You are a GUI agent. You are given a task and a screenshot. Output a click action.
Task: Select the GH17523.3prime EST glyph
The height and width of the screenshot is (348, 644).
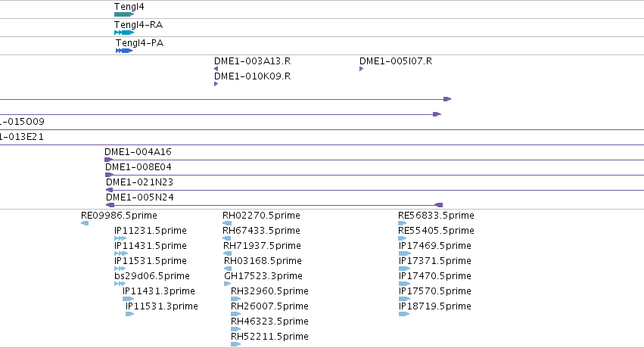coord(228,284)
